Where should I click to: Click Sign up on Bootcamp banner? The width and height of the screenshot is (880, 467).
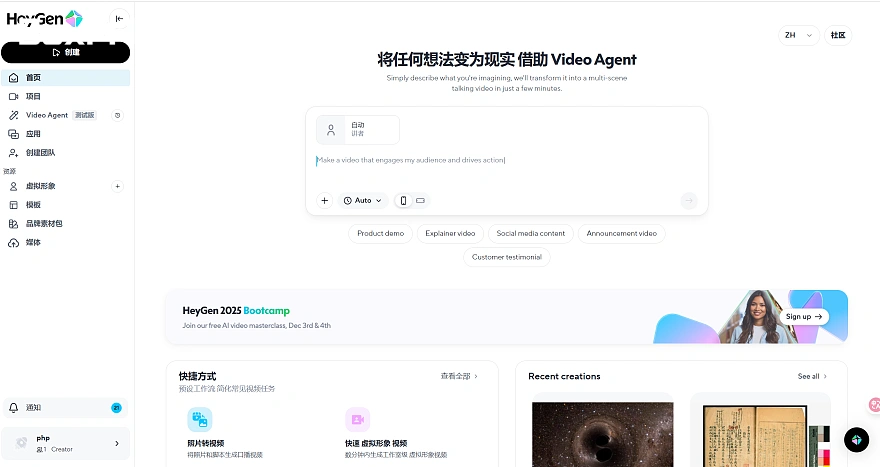(804, 317)
